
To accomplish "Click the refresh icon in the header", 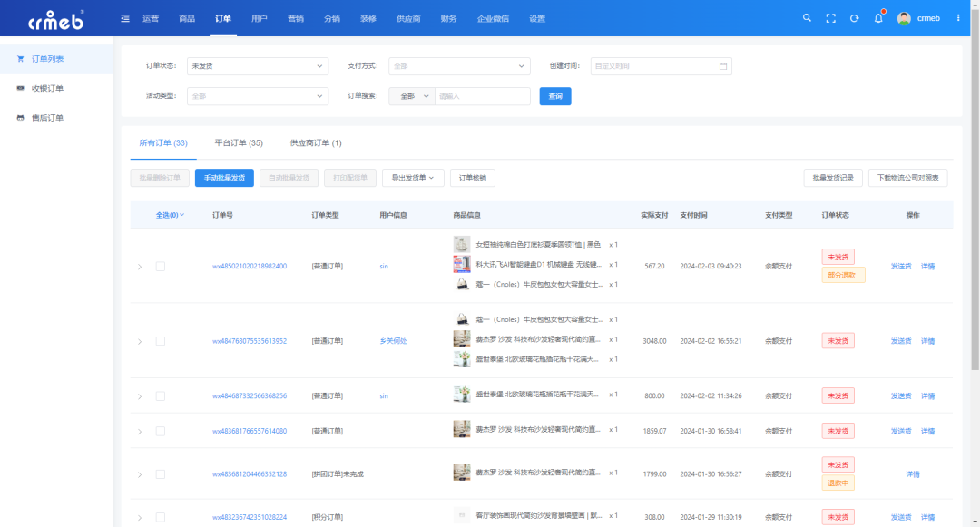I will coord(854,17).
